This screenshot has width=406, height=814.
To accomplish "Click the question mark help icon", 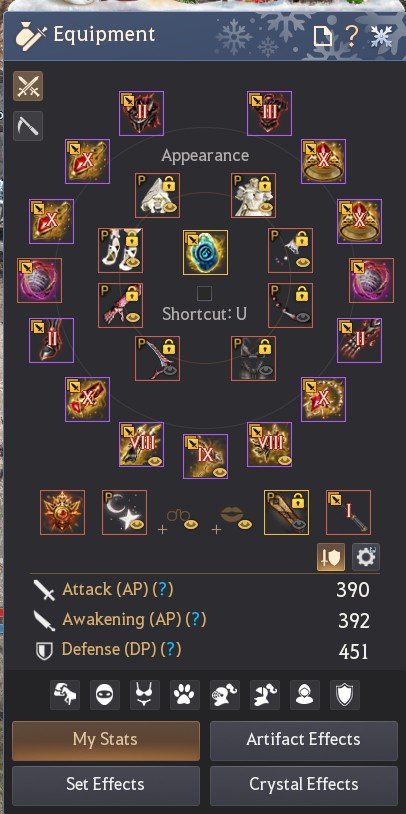I will click(x=352, y=36).
